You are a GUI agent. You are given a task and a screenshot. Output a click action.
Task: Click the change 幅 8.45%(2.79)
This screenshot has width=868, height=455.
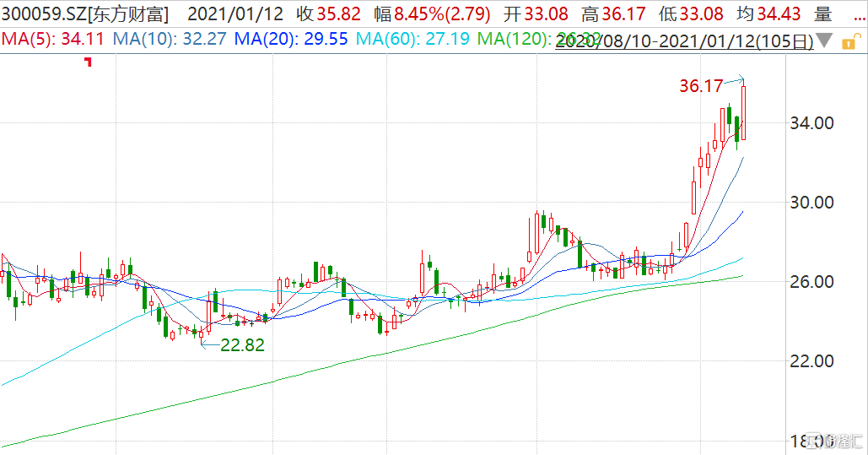pos(432,14)
